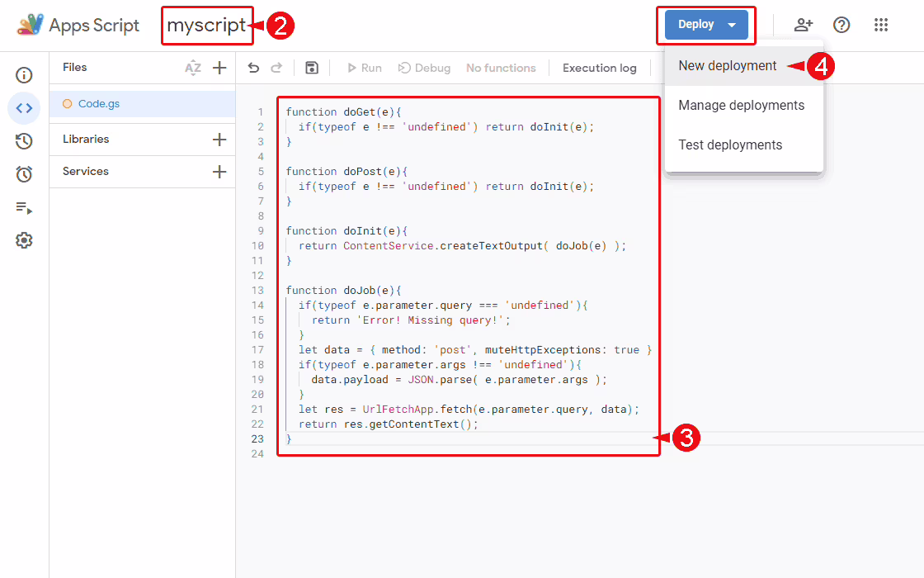Sort files alphabetically with AZ icon
The width and height of the screenshot is (924, 578).
coord(193,68)
